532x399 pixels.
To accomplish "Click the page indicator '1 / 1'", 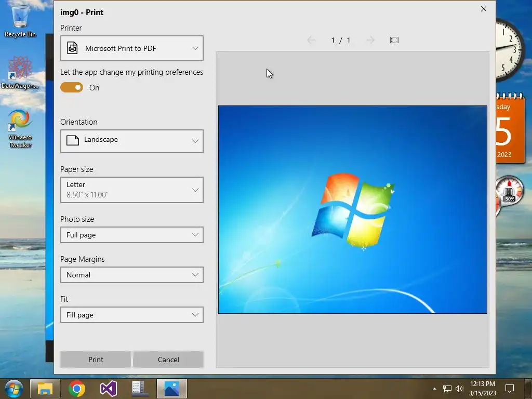I will click(340, 40).
